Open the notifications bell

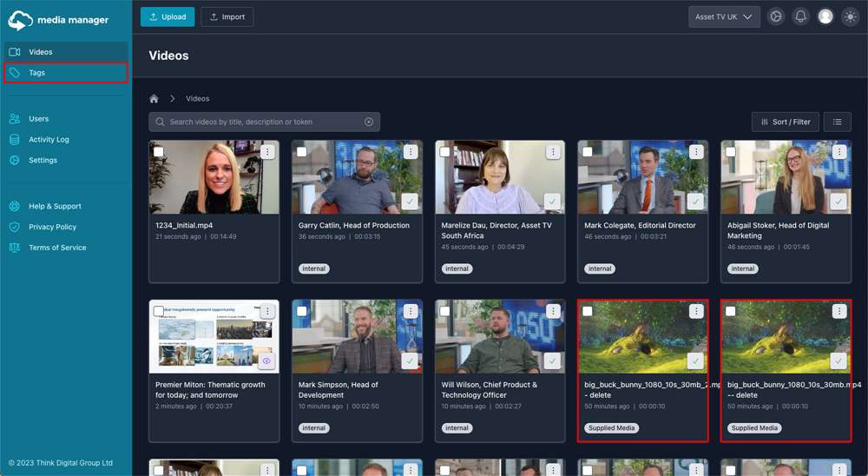click(800, 17)
